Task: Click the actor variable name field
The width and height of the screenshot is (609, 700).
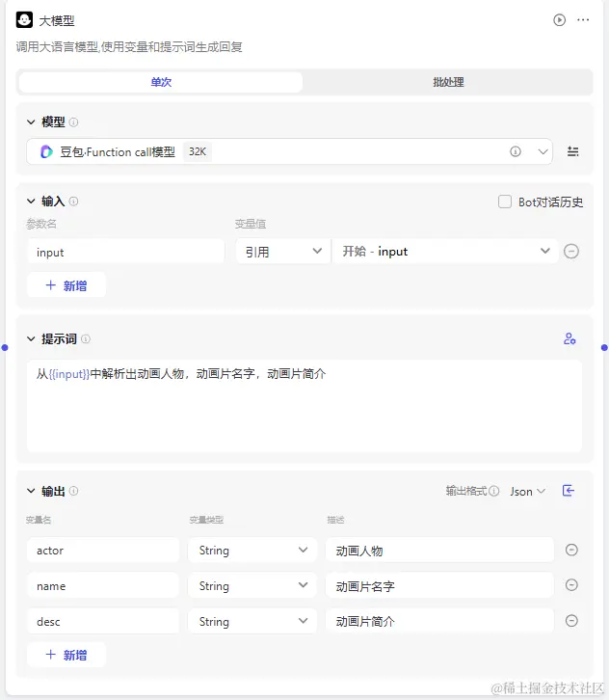Action: tap(103, 550)
